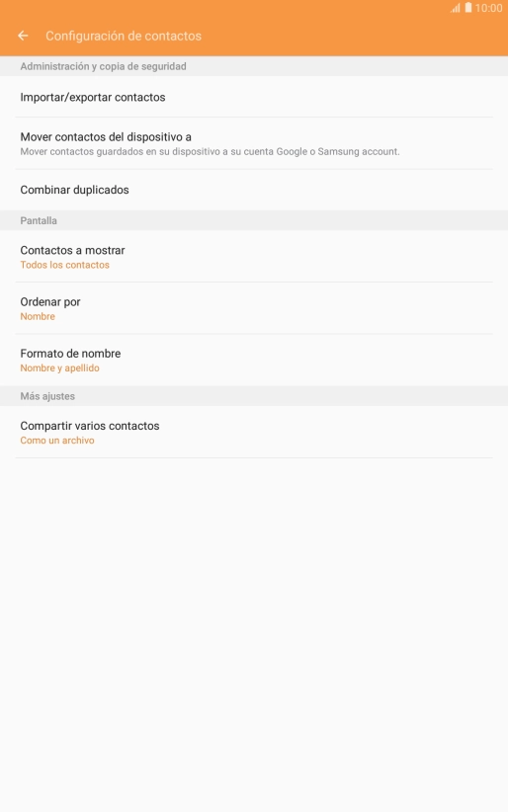
Task: Select Combinar duplicados
Action: [254, 190]
